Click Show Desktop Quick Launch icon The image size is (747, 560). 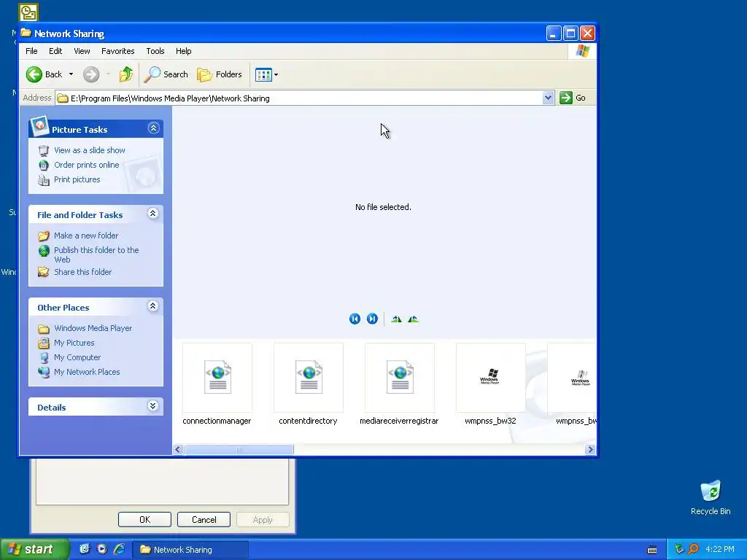click(x=85, y=549)
